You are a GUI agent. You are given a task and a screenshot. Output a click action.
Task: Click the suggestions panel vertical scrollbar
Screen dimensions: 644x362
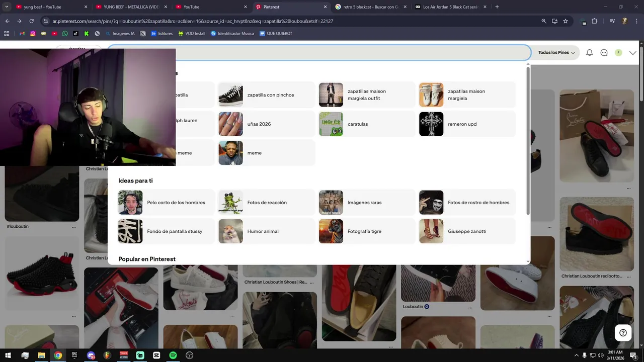[528, 140]
